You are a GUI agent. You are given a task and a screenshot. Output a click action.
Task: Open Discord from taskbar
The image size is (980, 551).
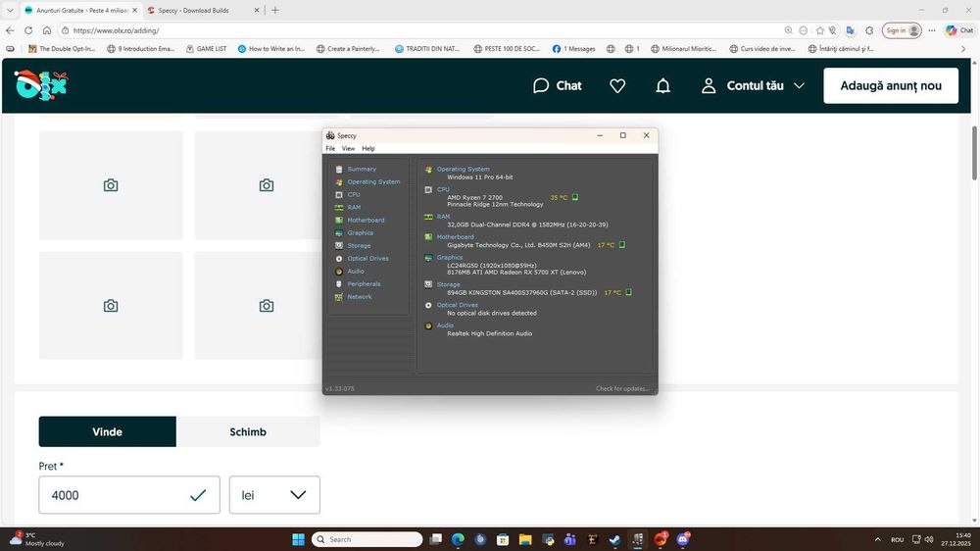(683, 539)
